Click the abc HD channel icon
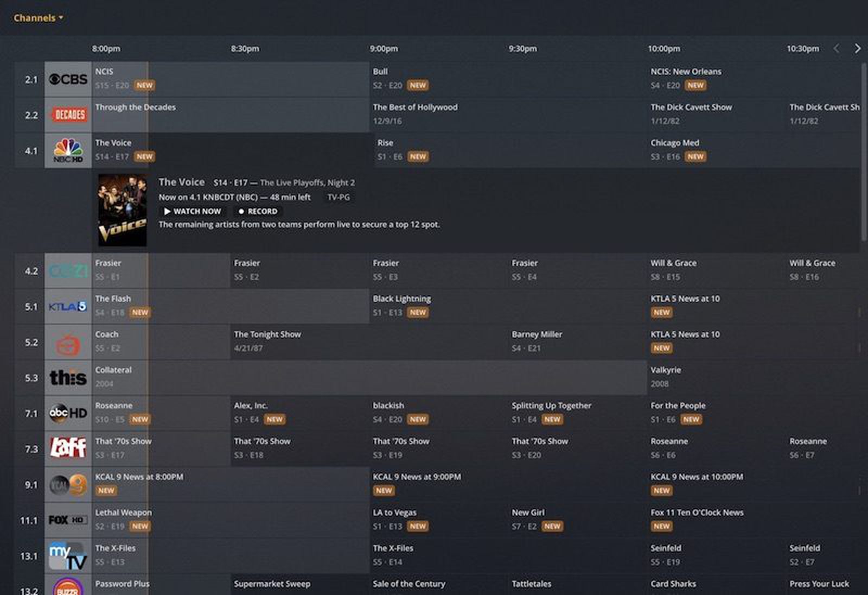 click(x=67, y=413)
